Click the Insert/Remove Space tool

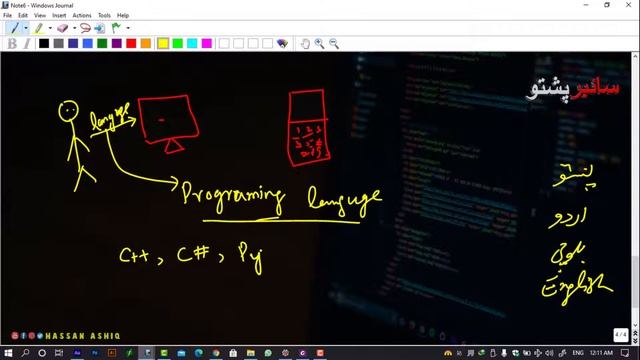[99, 28]
